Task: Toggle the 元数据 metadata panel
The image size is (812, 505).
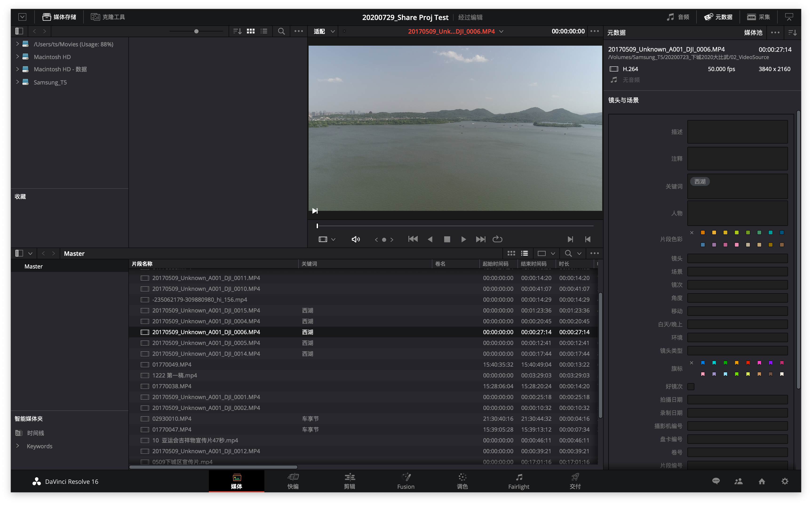Action: coord(718,17)
